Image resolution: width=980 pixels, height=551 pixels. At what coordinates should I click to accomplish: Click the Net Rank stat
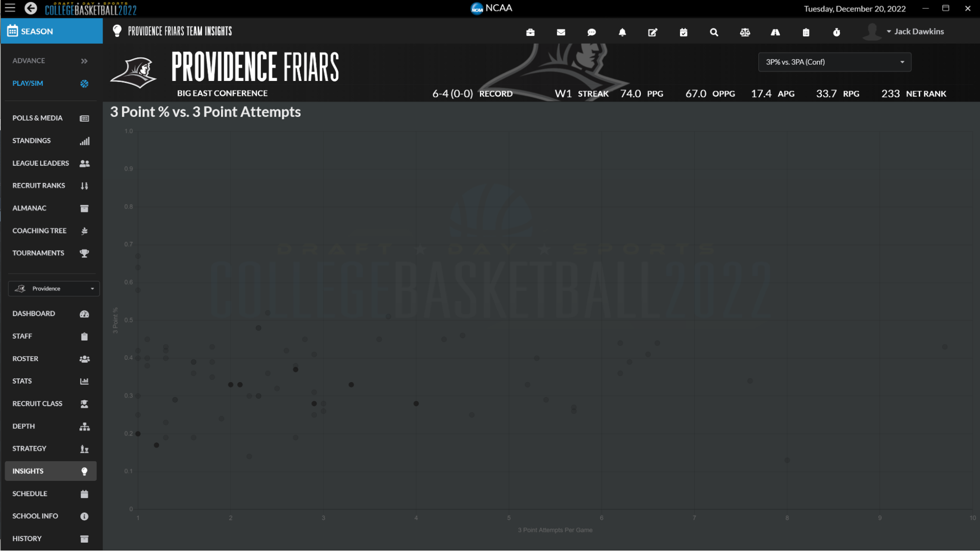pos(914,94)
